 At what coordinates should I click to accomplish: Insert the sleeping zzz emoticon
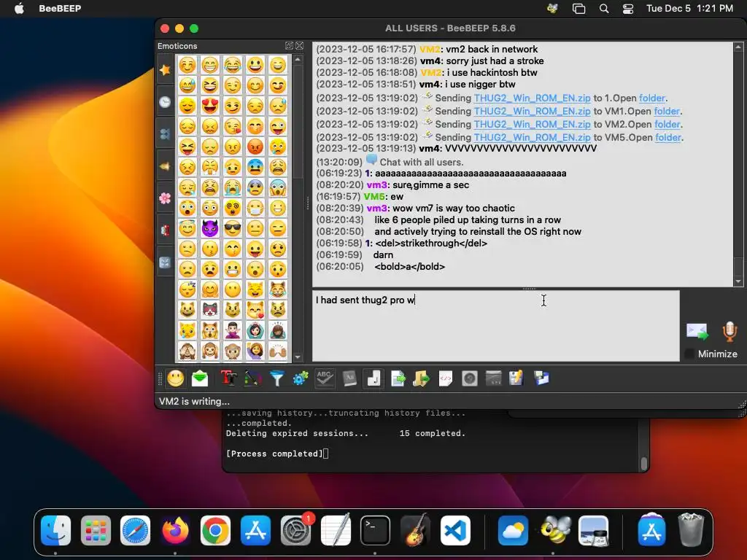coord(187,289)
